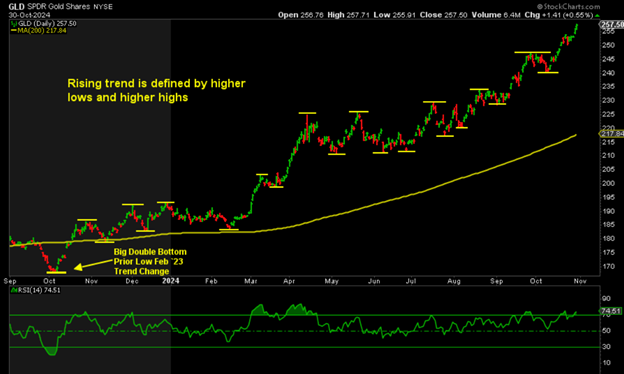Screen dimensions: 624x374
Task: Click the 245 price axis label
Action: (608, 59)
